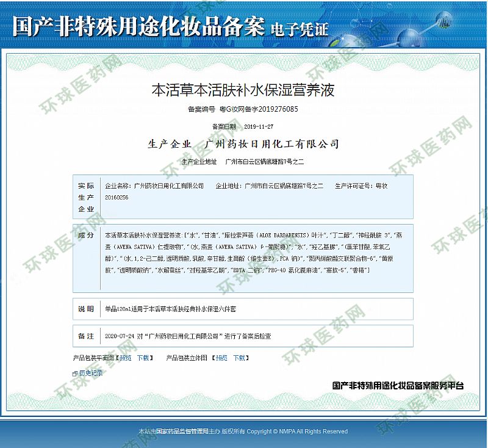Viewport: 488px width, 448px height.
Task: Download the 产品包装立体图 3D packaging image
Action: 239,358
